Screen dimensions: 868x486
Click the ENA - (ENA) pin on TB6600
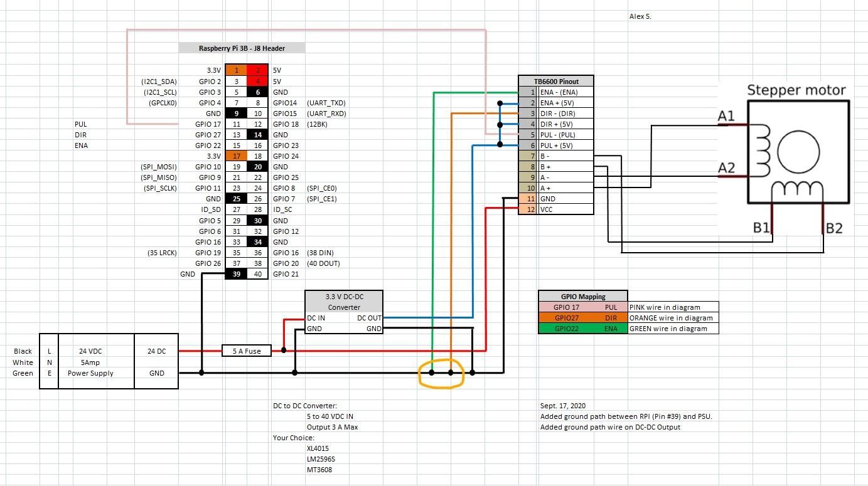(x=559, y=92)
